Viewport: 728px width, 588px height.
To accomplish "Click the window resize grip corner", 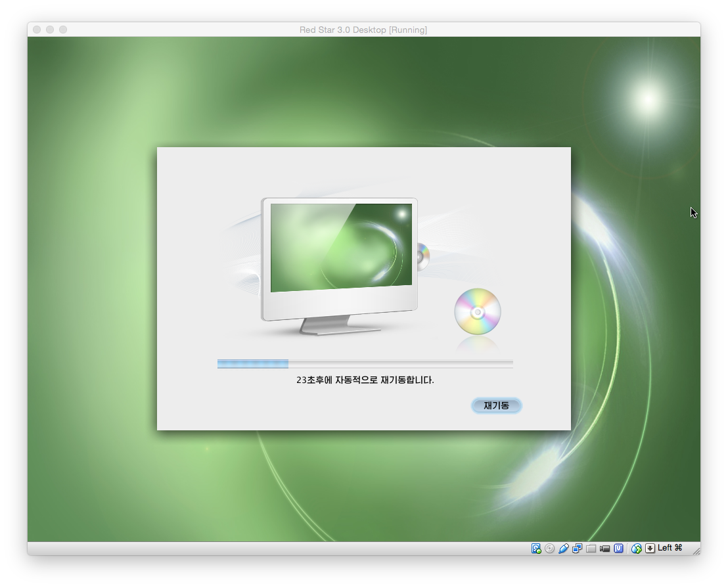I will [696, 551].
